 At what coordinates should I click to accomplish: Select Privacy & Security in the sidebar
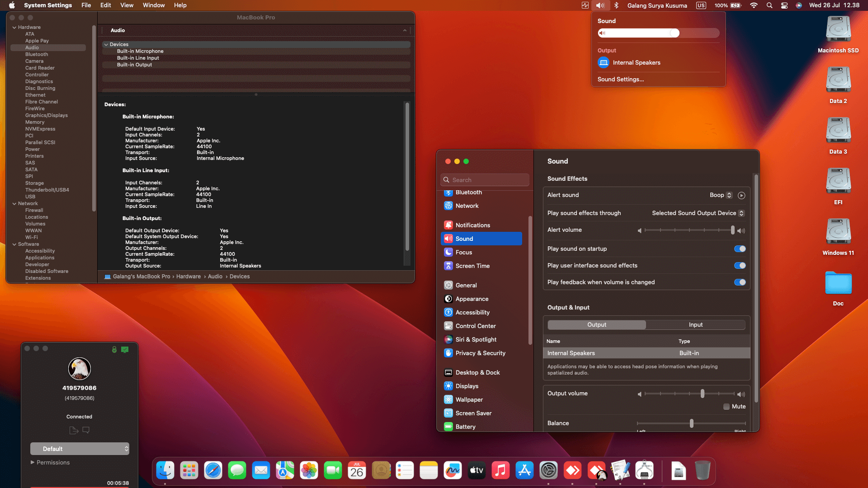(x=480, y=353)
